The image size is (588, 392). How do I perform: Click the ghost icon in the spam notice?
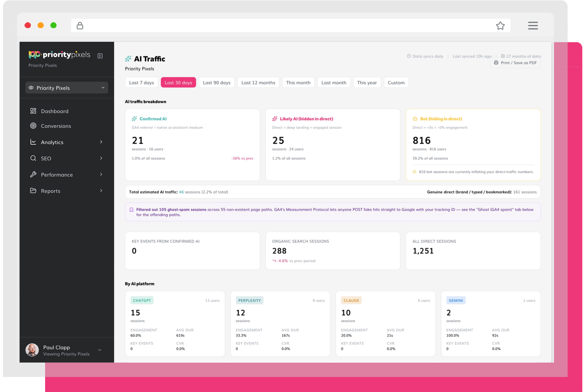coord(131,210)
